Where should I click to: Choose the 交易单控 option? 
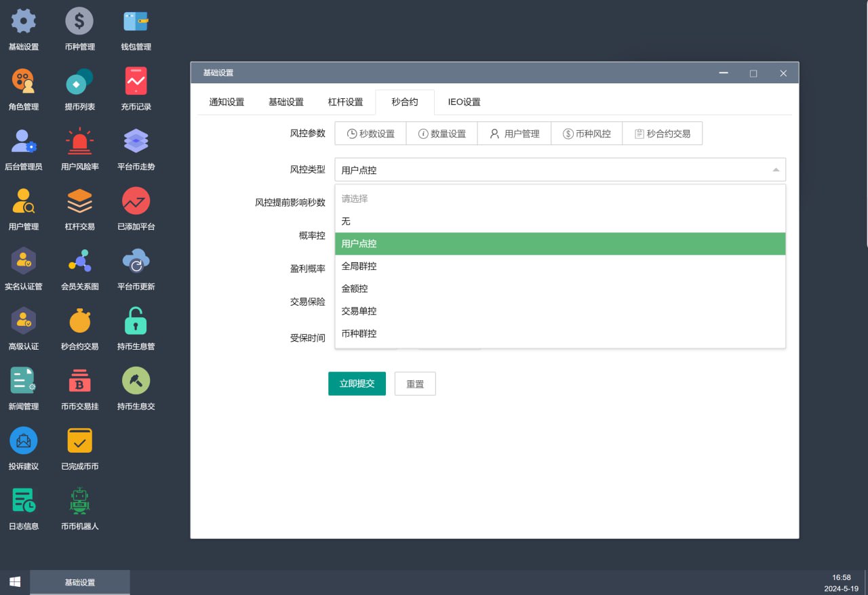[x=560, y=311]
